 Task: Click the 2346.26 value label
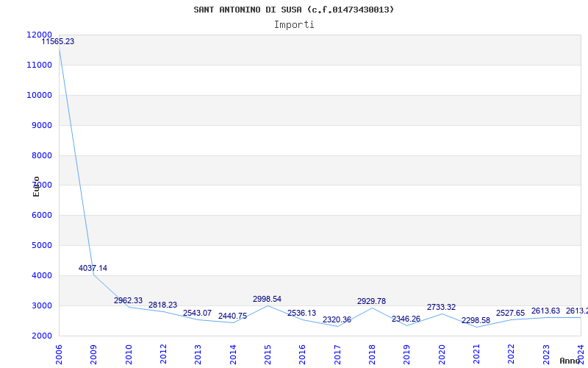coord(406,319)
